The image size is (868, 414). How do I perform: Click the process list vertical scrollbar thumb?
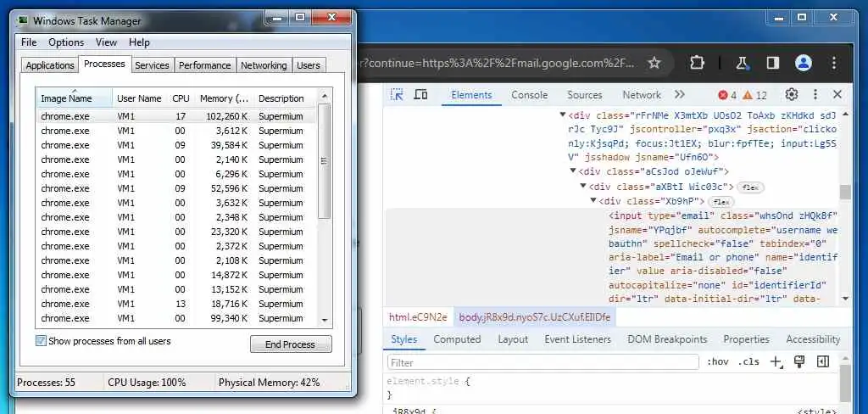coord(325,161)
